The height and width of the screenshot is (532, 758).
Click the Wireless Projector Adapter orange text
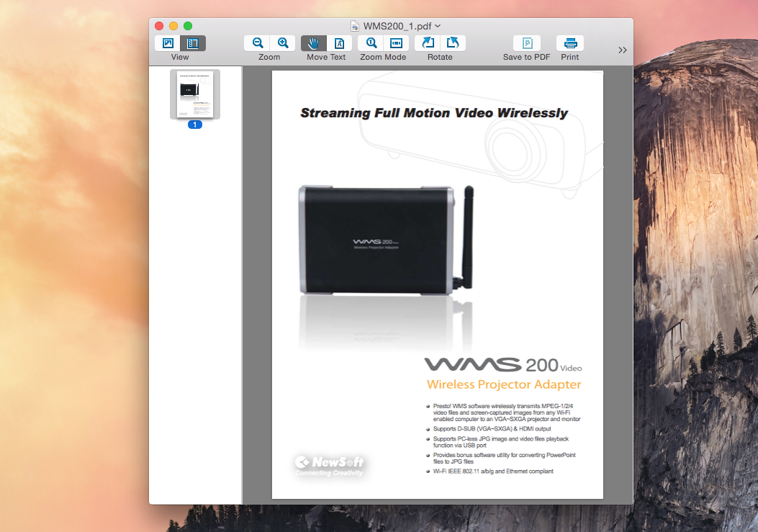504,384
